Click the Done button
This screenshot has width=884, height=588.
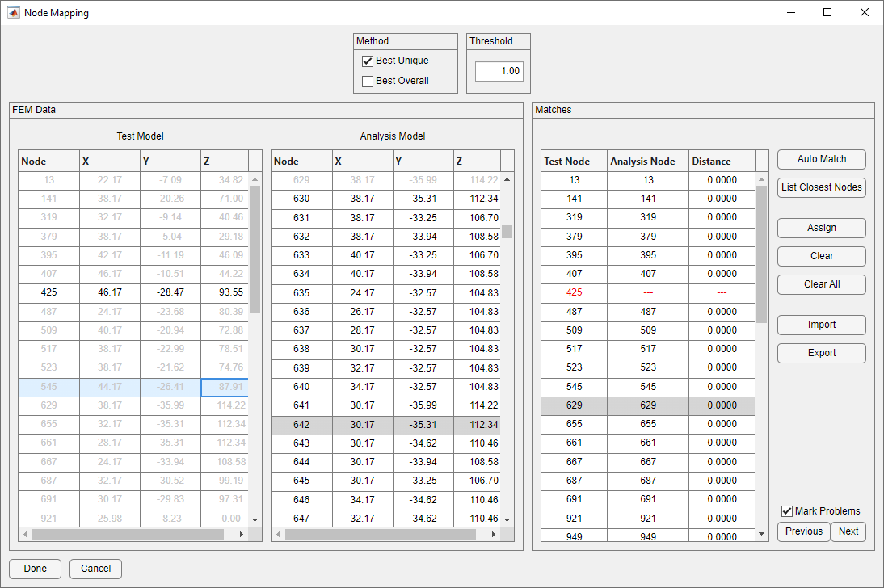tap(35, 569)
